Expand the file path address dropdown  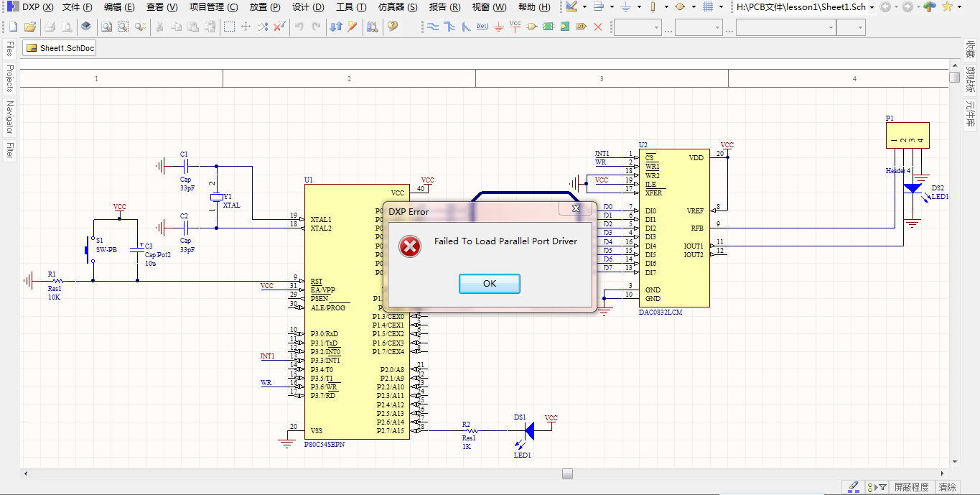[x=872, y=7]
